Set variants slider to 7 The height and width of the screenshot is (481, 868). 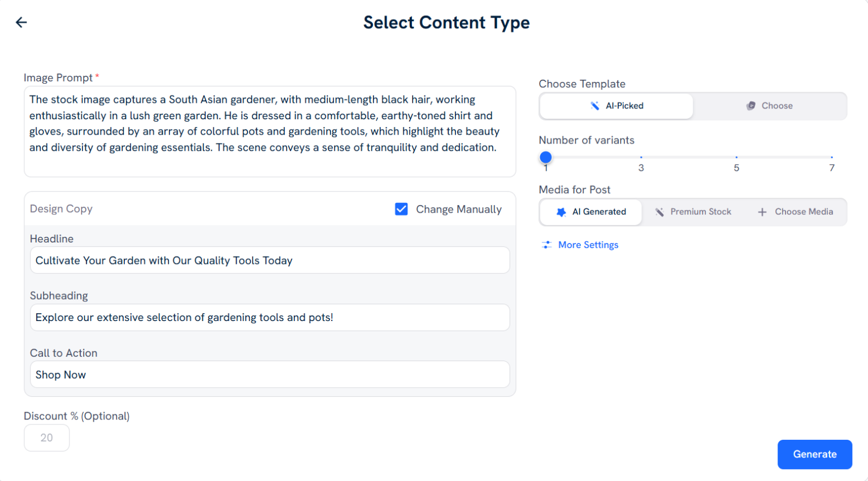pos(832,157)
